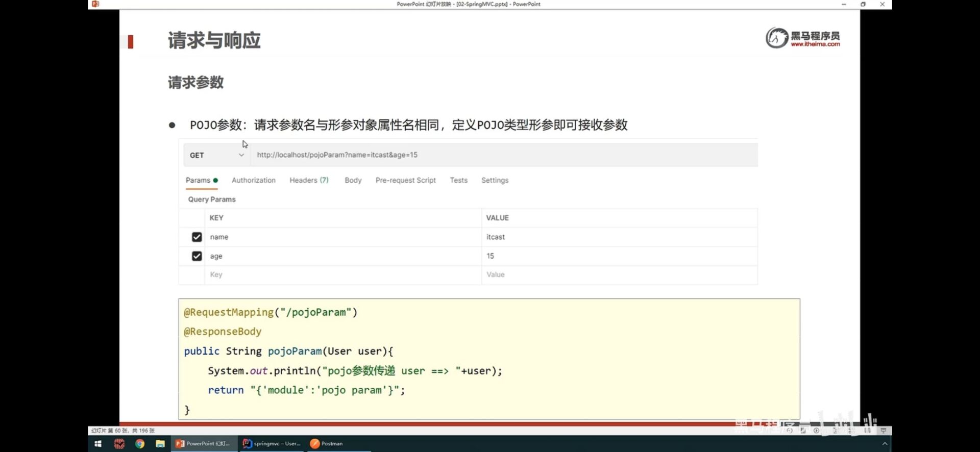
Task: Switch to Slide Sorter view
Action: (x=851, y=431)
